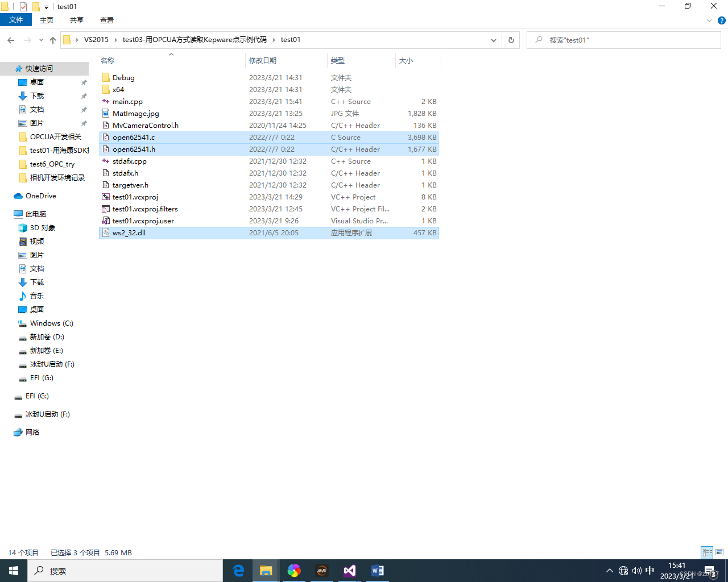Open the Windows Start menu
This screenshot has width=728, height=582.
point(14,571)
